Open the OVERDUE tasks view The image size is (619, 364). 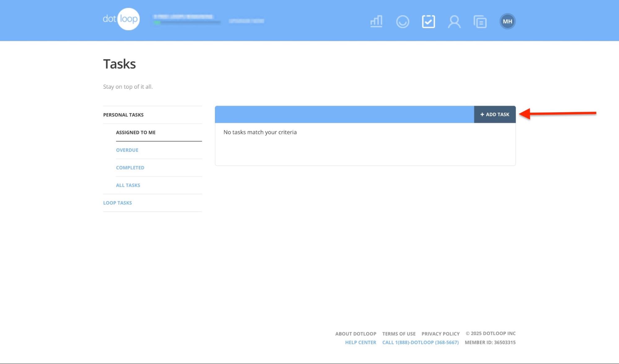[127, 150]
